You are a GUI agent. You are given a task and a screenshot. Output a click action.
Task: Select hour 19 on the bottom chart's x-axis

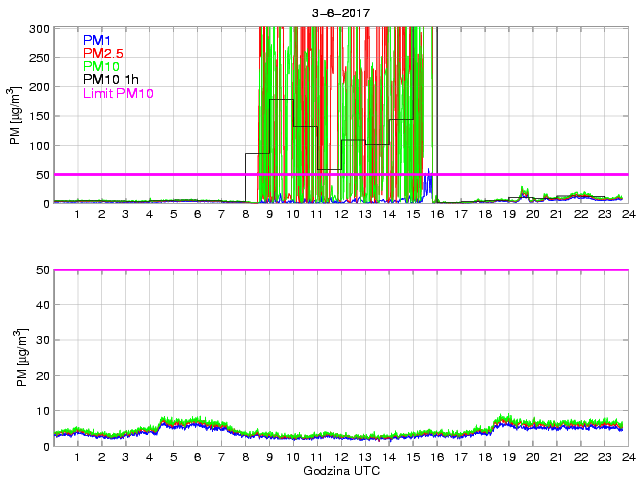point(508,457)
